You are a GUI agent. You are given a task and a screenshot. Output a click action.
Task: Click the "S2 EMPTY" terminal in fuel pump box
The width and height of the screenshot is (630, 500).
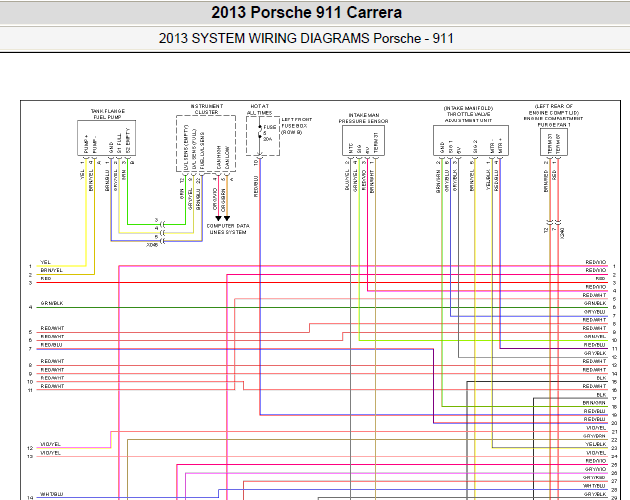point(128,141)
